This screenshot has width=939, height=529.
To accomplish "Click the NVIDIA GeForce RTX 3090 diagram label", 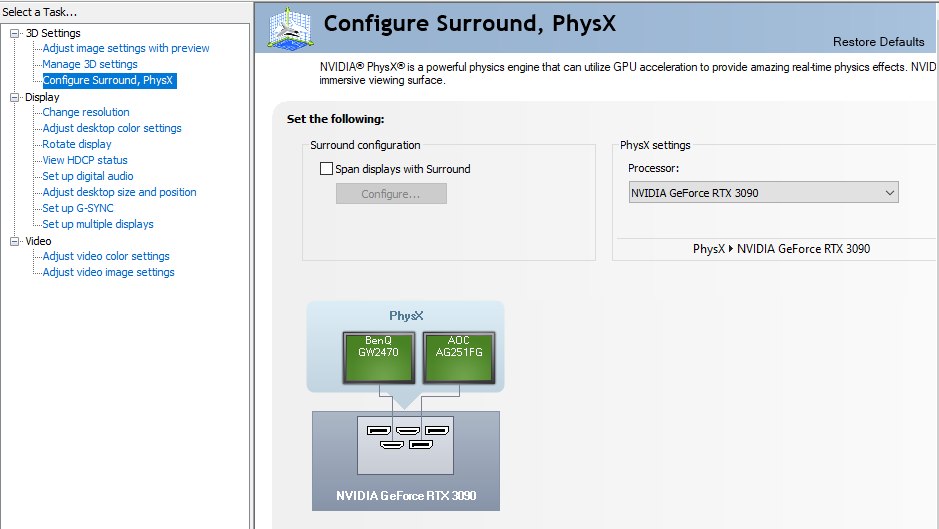I will click(406, 495).
